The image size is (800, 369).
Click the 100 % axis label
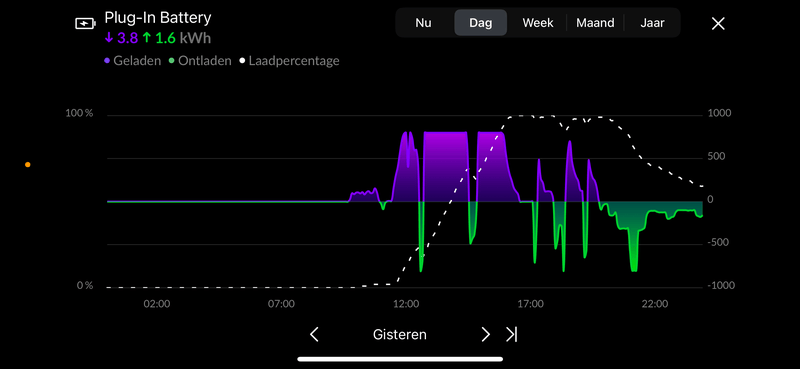[79, 113]
